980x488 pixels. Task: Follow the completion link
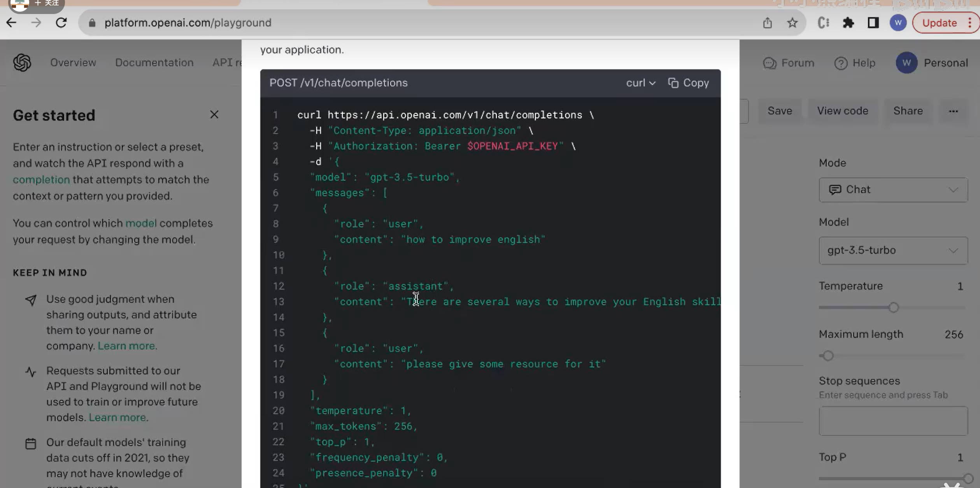41,179
